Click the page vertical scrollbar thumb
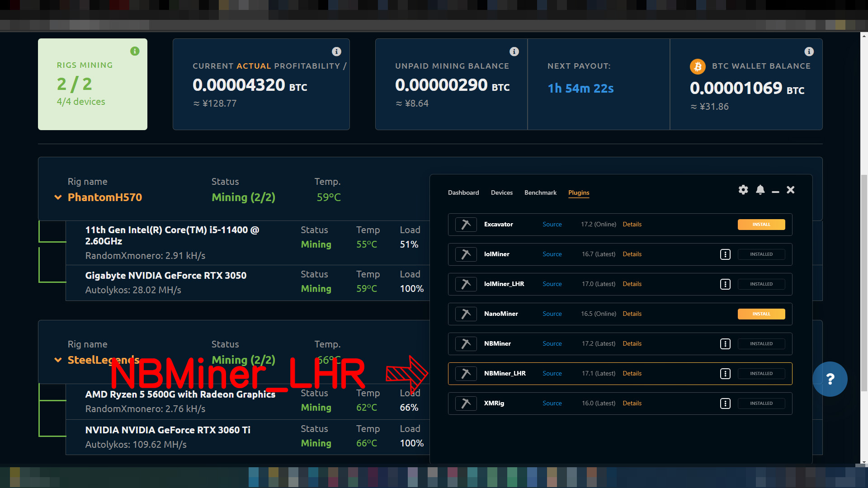Viewport: 868px width, 488px height. pos(864,283)
